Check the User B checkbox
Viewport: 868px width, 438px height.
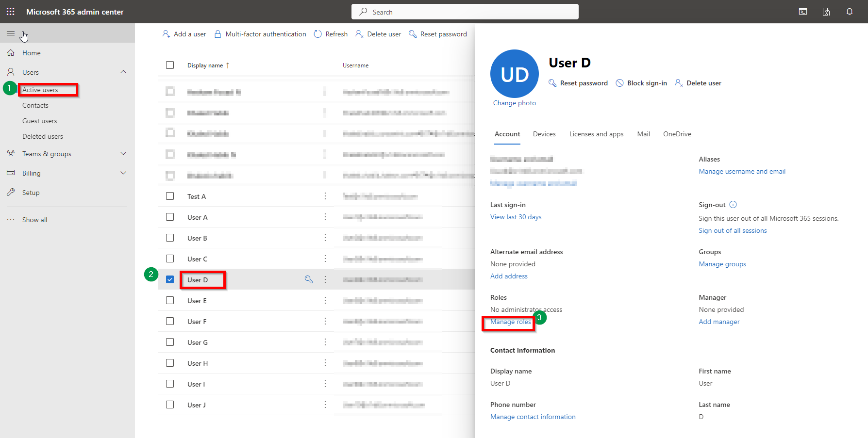click(170, 238)
